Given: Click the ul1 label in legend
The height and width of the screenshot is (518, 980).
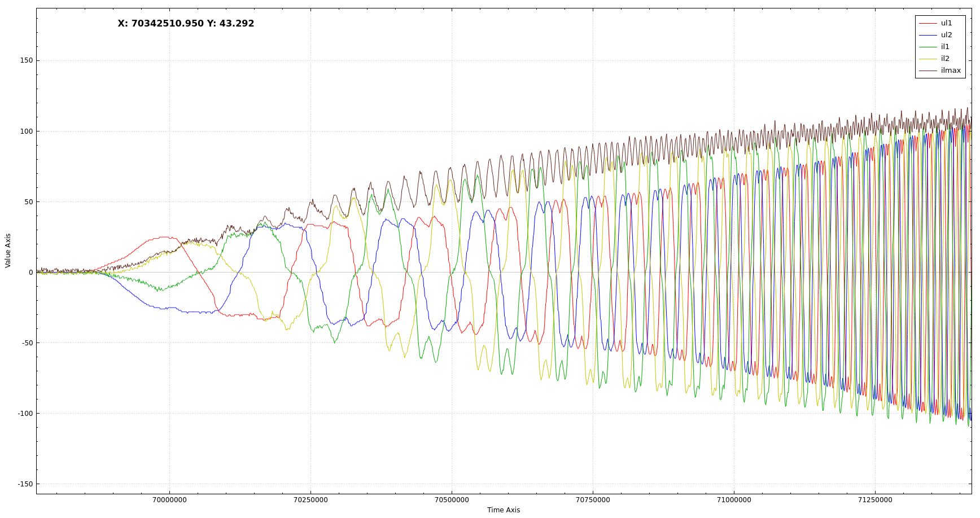Looking at the screenshot, I should 946,23.
